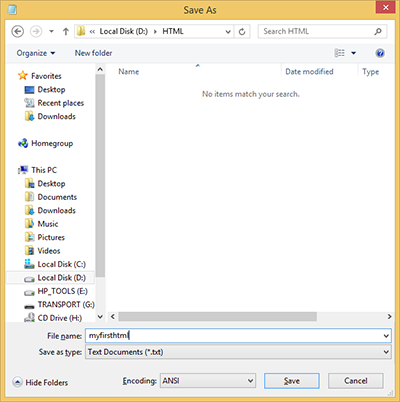Screen dimensions: 400x402
Task: Click the Save button
Action: click(292, 381)
